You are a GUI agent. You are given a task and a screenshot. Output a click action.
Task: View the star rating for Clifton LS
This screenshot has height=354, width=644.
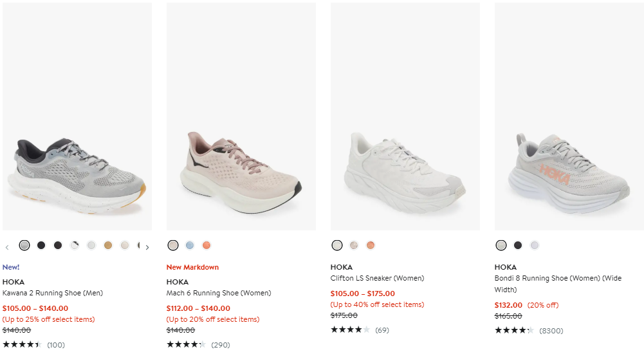[350, 330]
